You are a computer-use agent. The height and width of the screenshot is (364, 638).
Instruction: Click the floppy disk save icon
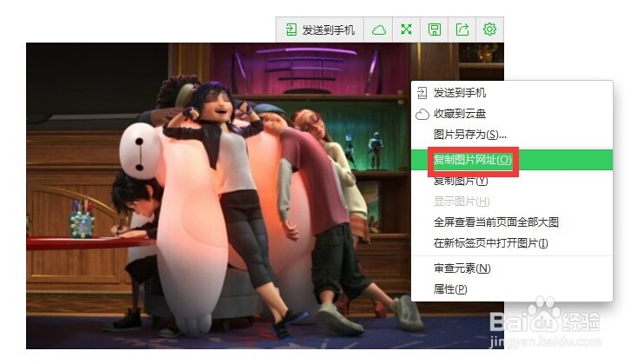(x=434, y=30)
